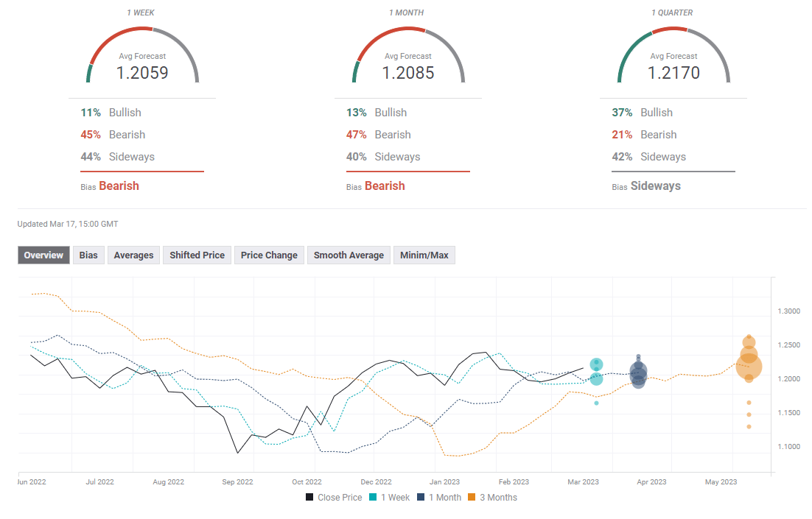Switch to Price Change tab

click(x=269, y=255)
